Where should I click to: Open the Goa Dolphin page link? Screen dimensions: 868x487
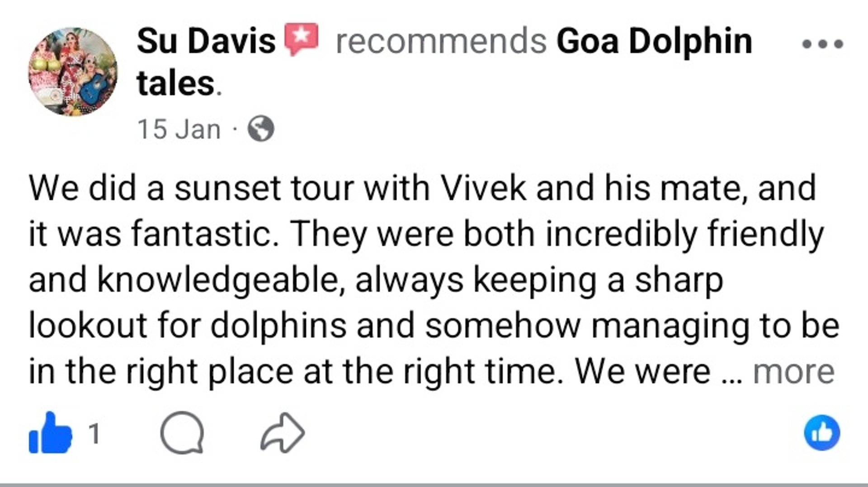[x=654, y=41]
